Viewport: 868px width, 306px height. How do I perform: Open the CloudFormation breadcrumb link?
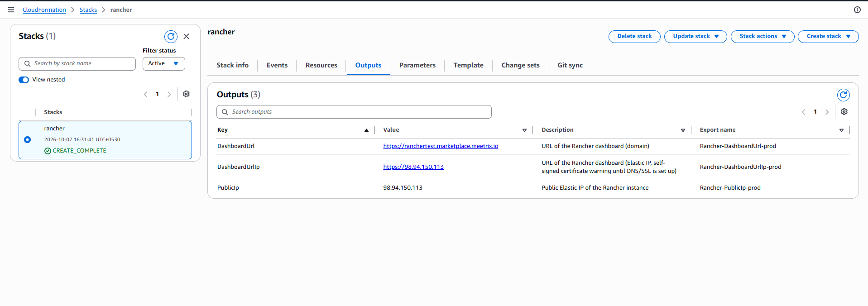[x=44, y=10]
